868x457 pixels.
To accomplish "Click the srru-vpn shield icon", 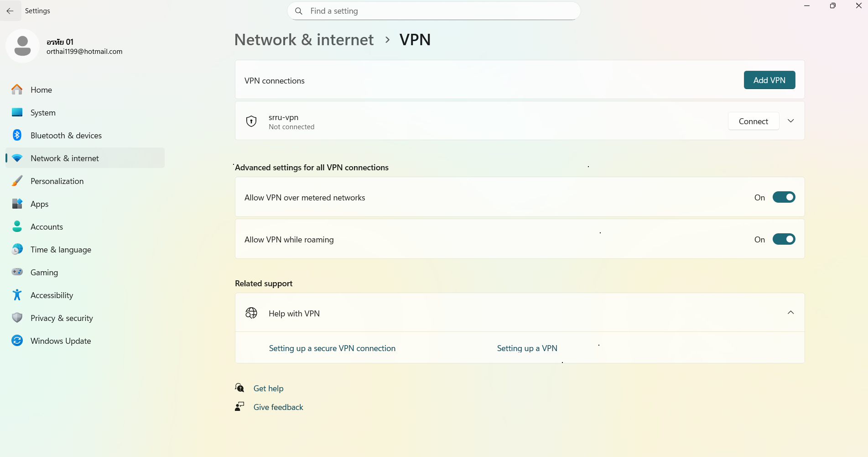I will point(251,121).
